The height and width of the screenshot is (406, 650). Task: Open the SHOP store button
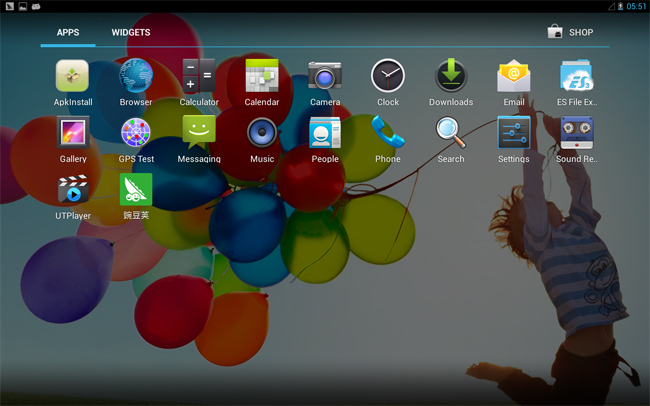(x=570, y=32)
